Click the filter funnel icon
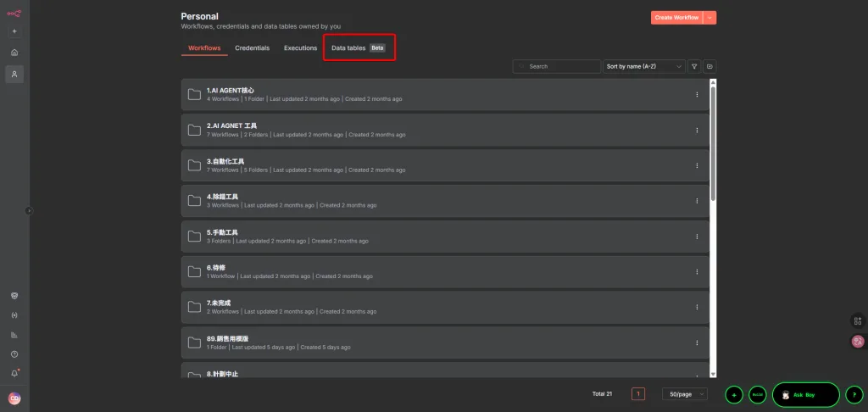The height and width of the screenshot is (412, 868). point(694,66)
